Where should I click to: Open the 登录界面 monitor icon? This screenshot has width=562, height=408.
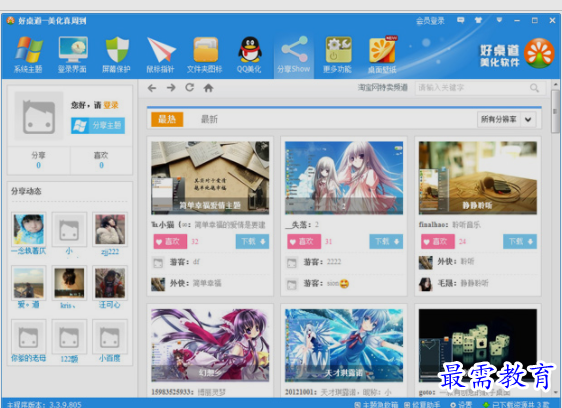click(x=73, y=50)
